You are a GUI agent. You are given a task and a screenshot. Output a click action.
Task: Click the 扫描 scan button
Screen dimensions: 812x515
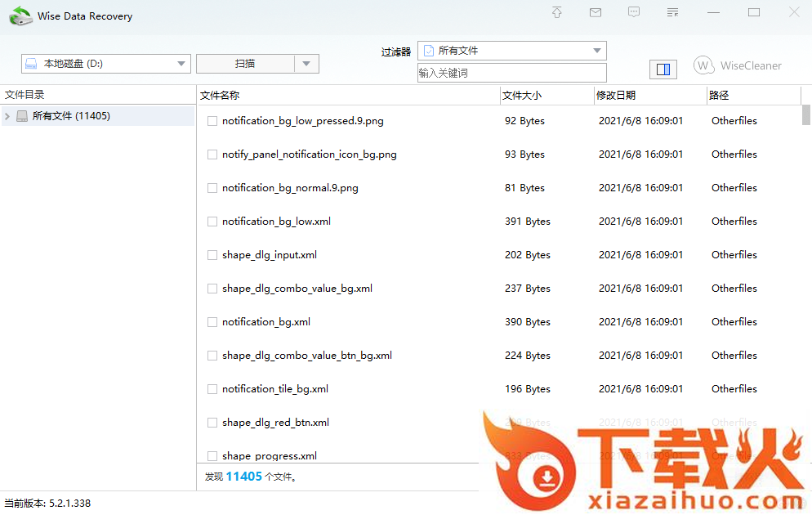[245, 64]
